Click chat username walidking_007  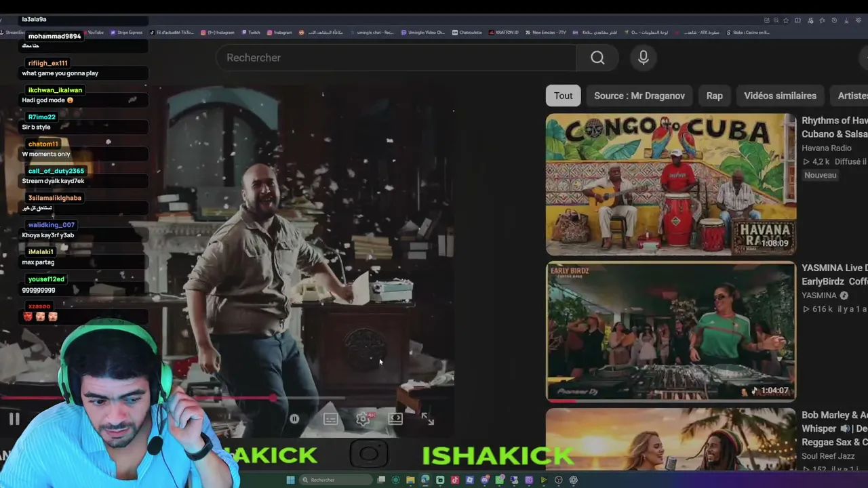pos(51,225)
